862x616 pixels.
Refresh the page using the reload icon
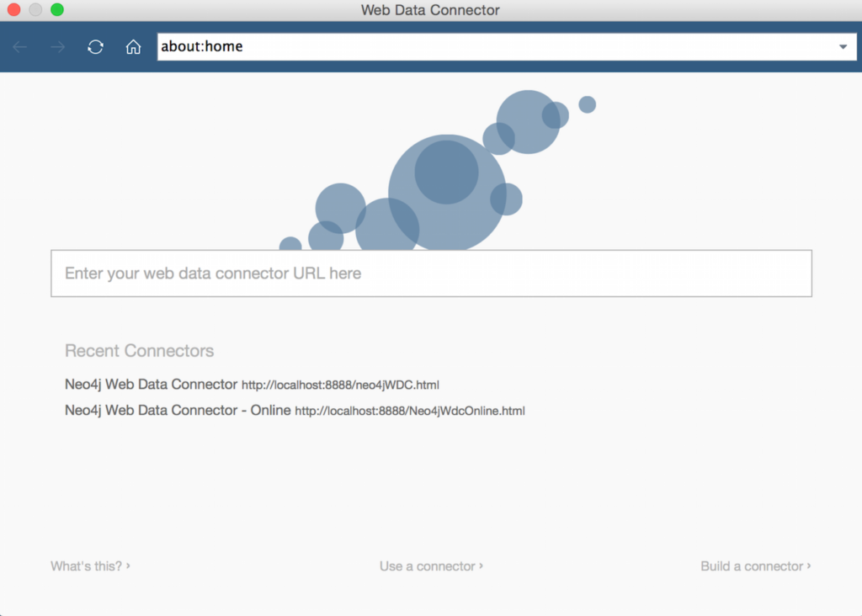[x=95, y=46]
